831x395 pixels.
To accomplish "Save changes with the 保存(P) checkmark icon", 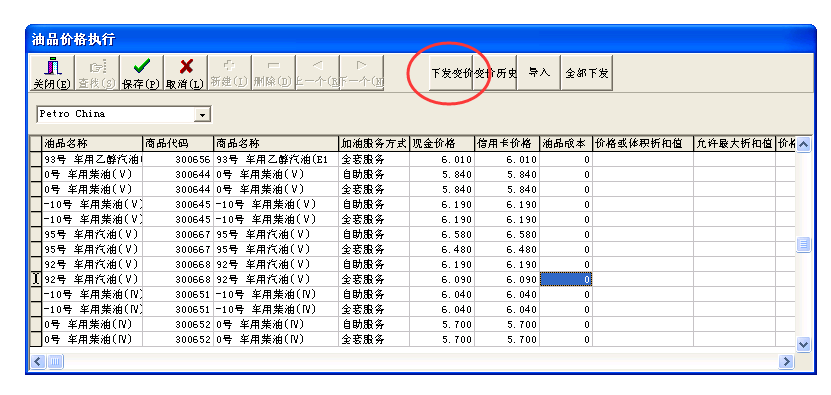I will pos(141,73).
